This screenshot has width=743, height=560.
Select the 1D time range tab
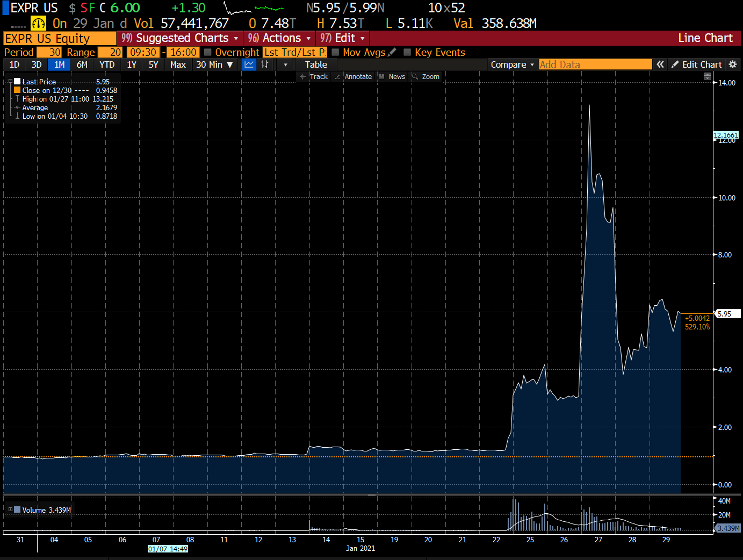(15, 64)
